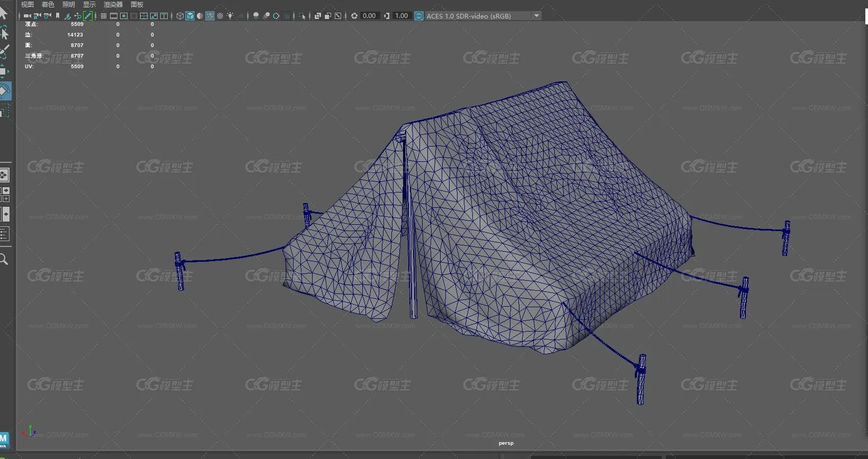Toggle the Depth of Field icon
Screen dimensions: 868x459
(x=286, y=16)
